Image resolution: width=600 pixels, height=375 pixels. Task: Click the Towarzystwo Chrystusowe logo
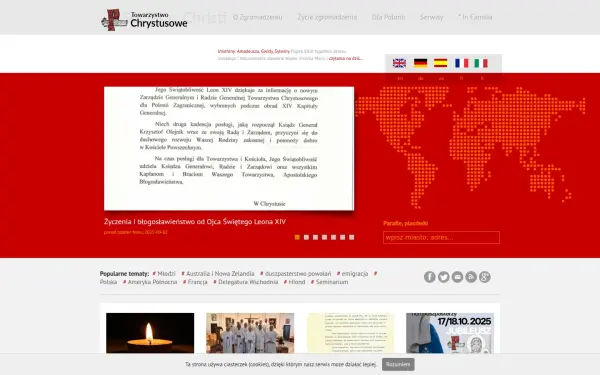144,20
